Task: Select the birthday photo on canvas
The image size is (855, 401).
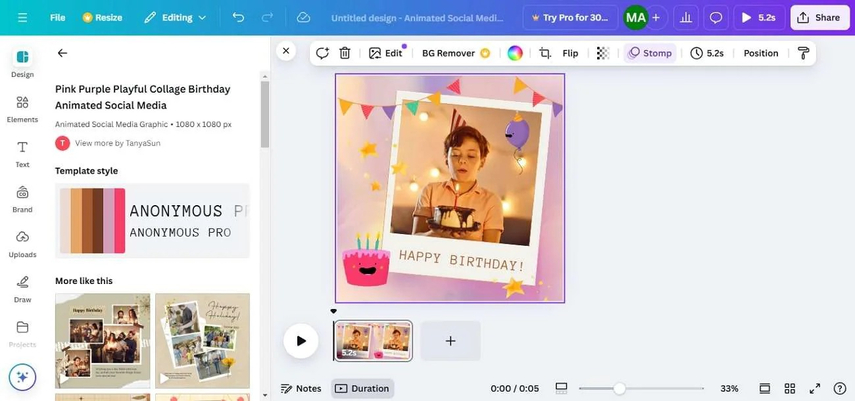Action: pyautogui.click(x=466, y=173)
